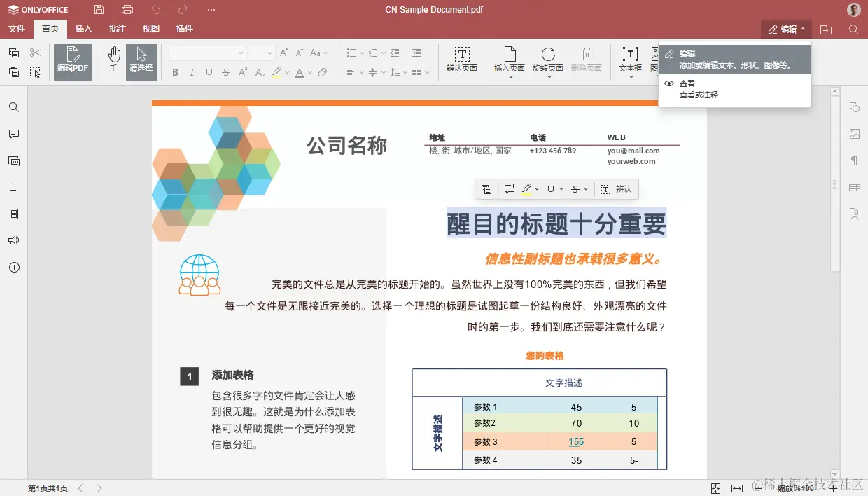Open the highlight pen color dropdown
The height and width of the screenshot is (496, 868).
coord(287,72)
